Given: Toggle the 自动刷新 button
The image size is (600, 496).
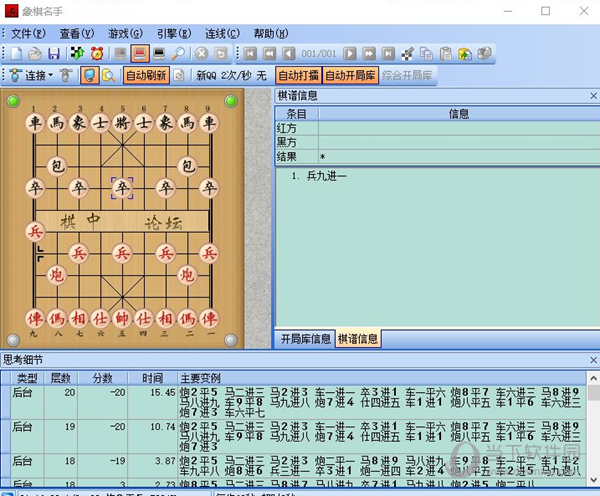Looking at the screenshot, I should pyautogui.click(x=146, y=75).
